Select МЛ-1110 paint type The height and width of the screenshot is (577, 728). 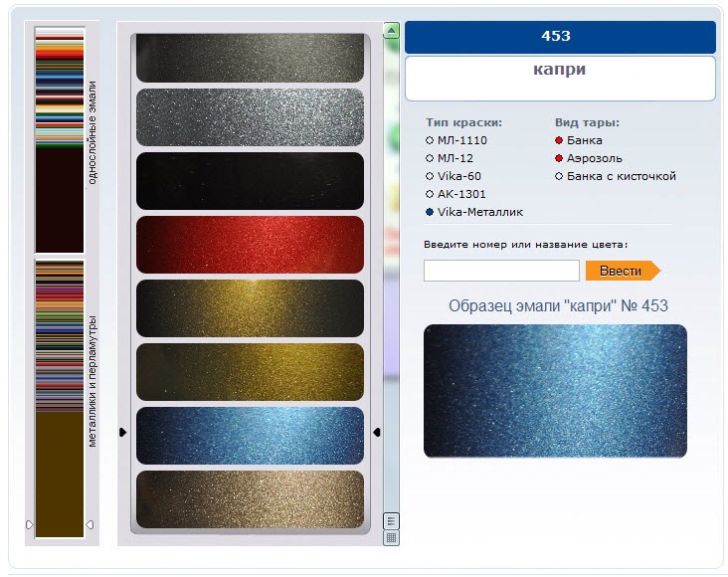(x=455, y=140)
